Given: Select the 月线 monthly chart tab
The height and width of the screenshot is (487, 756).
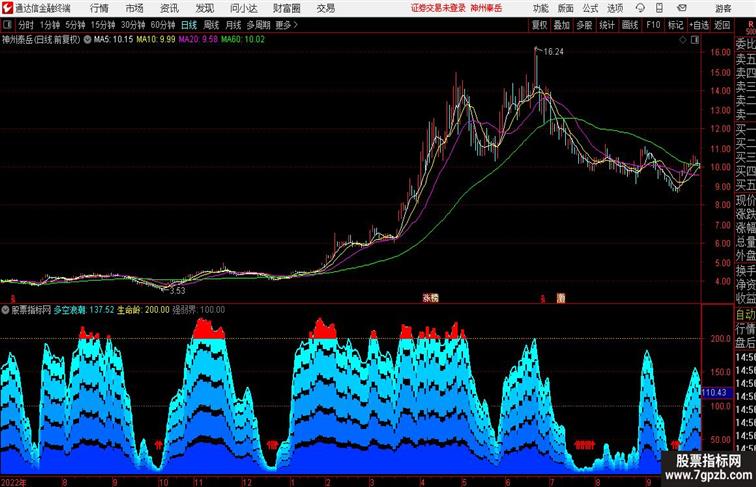Looking at the screenshot, I should click(x=233, y=25).
